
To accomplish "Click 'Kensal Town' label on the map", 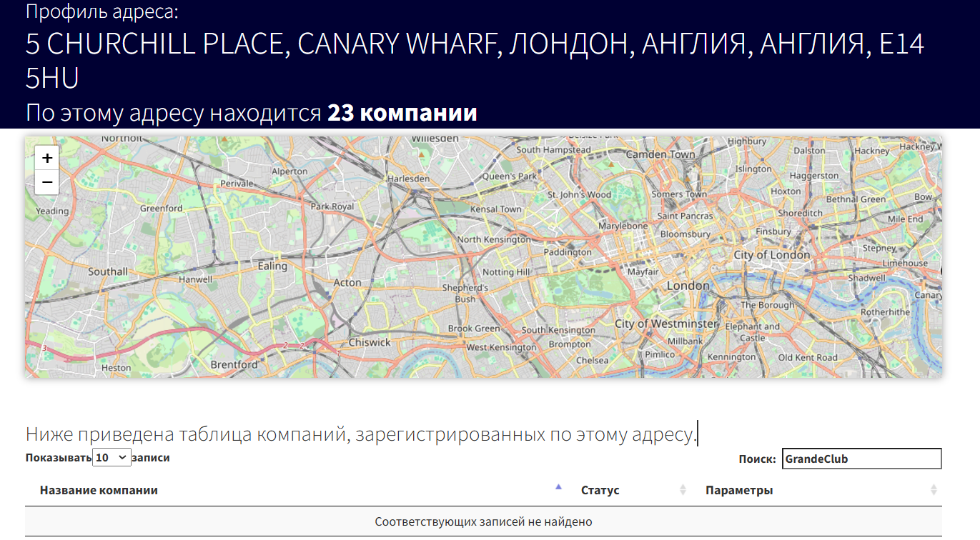I will coord(496,209).
